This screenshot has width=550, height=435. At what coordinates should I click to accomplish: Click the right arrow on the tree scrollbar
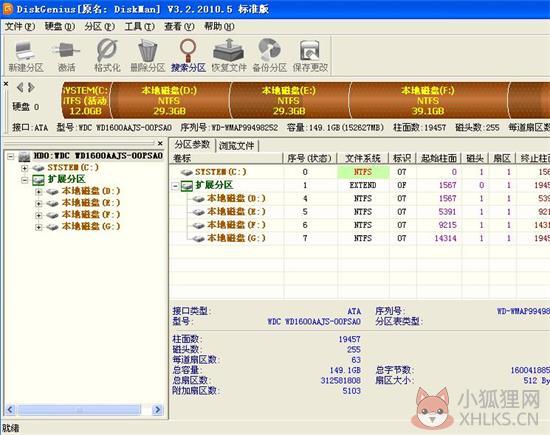(x=157, y=409)
